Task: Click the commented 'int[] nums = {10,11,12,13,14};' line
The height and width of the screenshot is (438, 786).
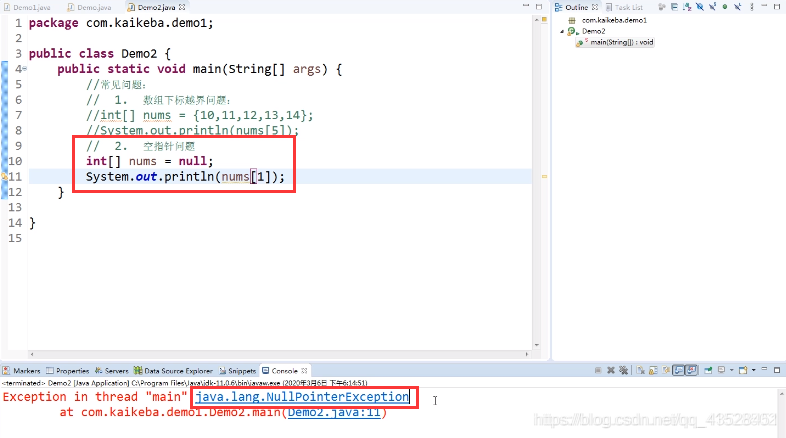Action: click(200, 115)
